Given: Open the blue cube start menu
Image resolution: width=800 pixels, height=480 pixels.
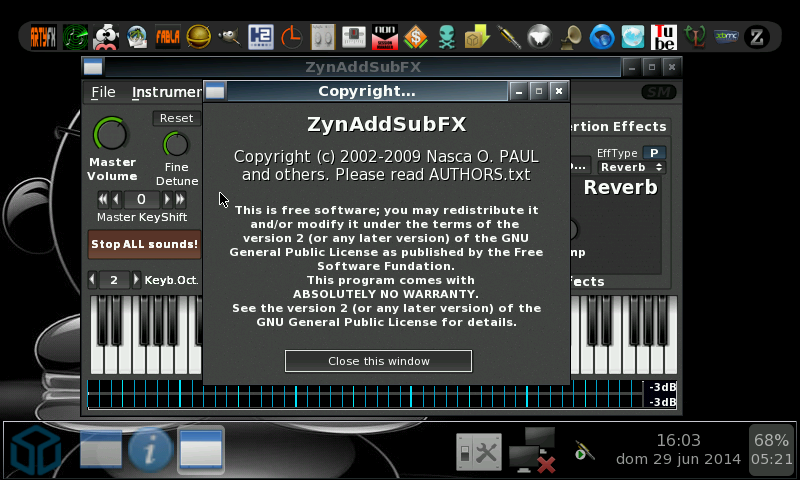Looking at the screenshot, I should 36,452.
